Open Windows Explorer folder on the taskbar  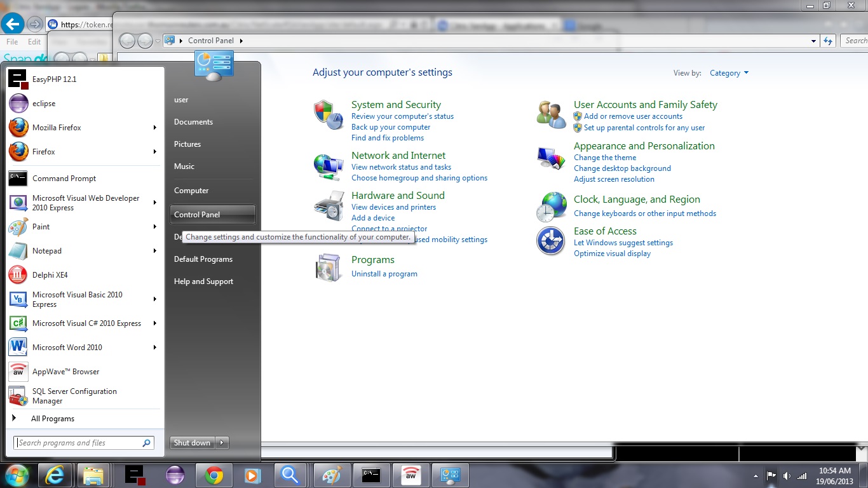[x=93, y=475]
